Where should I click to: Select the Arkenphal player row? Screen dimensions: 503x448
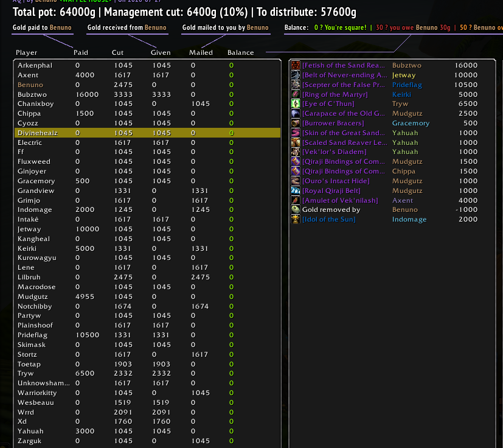pos(148,65)
